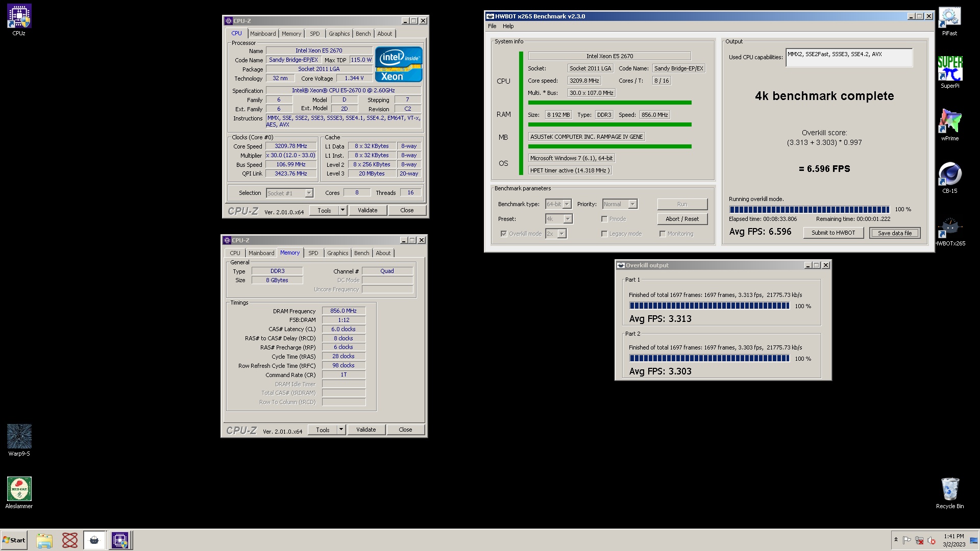This screenshot has height=551, width=980.
Task: Click the Save data file button
Action: [894, 233]
